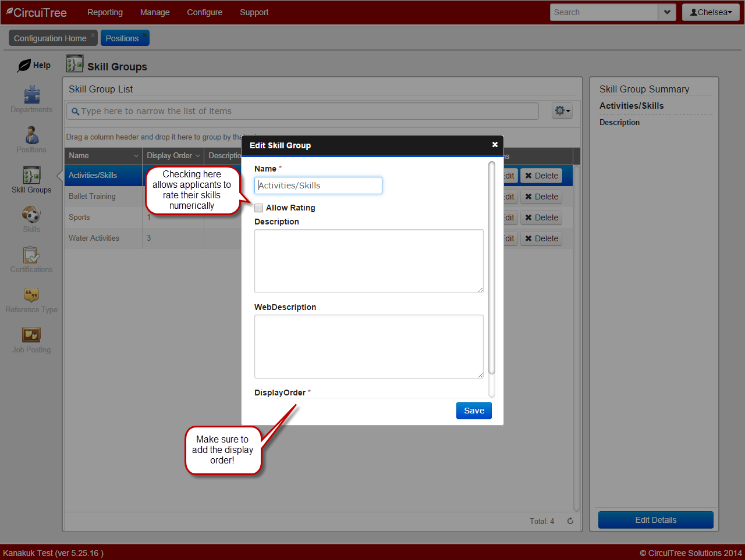
Task: Open the Reporting menu
Action: pos(105,12)
